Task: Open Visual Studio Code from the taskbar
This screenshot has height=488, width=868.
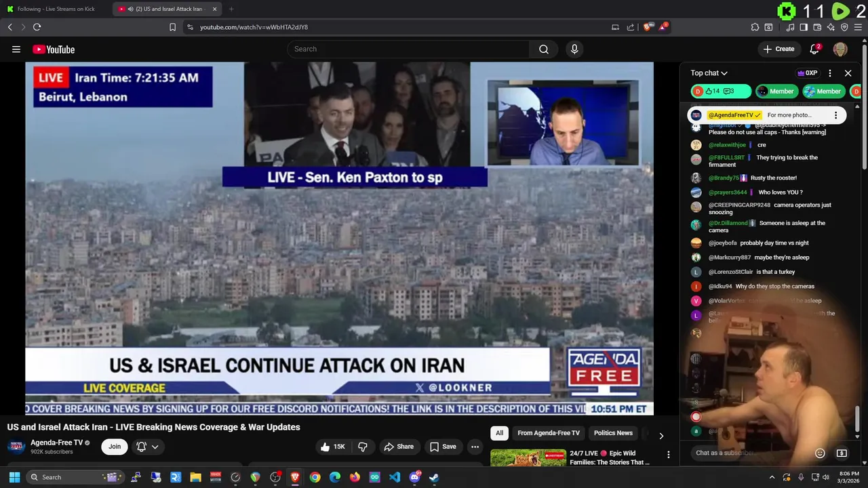Action: pos(395,477)
